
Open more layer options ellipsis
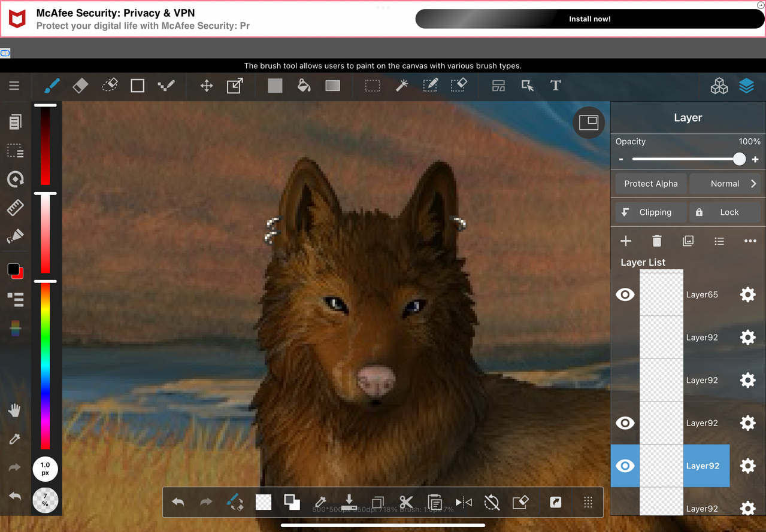[750, 241]
